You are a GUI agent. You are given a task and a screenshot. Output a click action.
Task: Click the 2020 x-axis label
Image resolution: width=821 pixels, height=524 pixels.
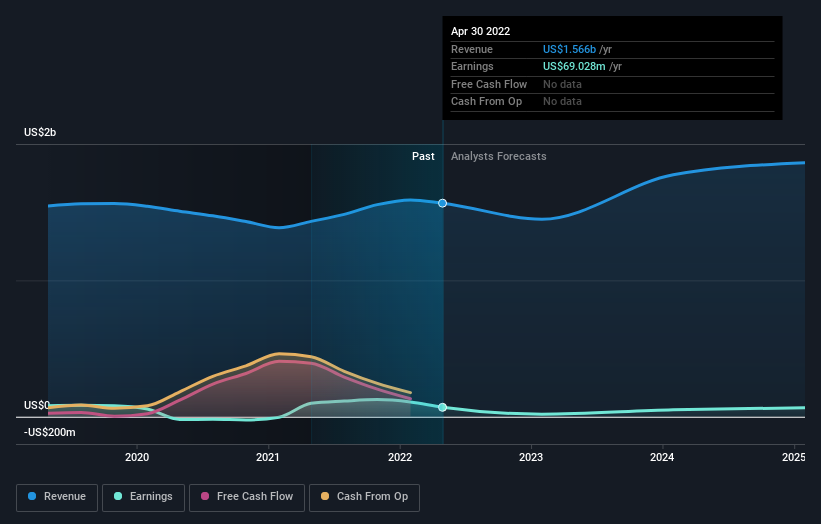click(x=137, y=457)
